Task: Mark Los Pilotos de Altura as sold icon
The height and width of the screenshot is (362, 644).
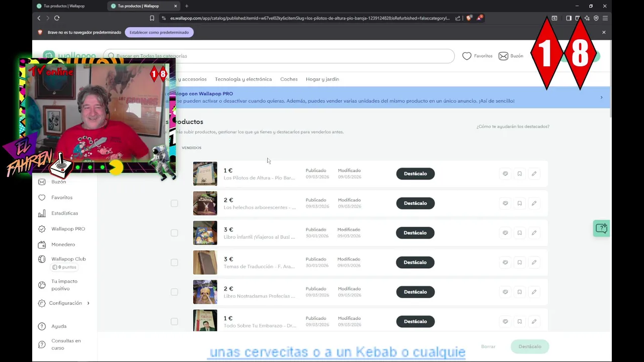Action: click(x=505, y=174)
